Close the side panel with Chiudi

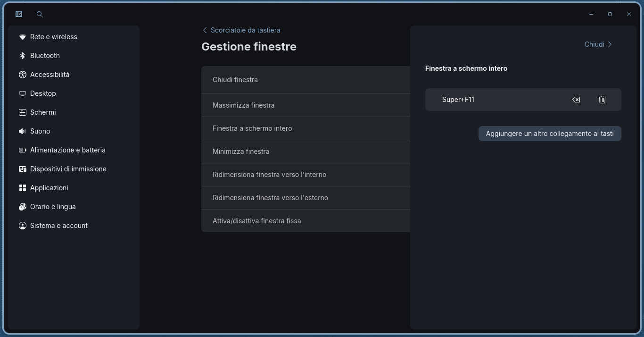[x=598, y=44]
